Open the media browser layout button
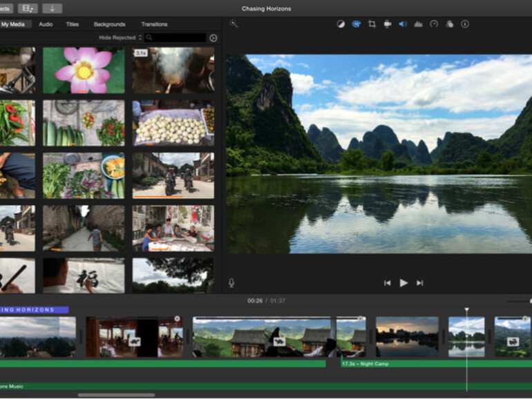The height and width of the screenshot is (399, 532). (28, 8)
